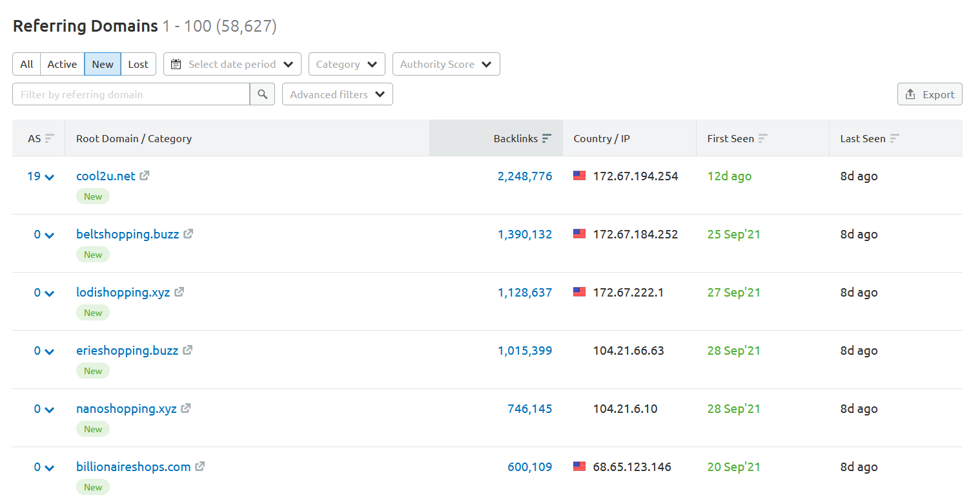Open lodishopping.xyz domain link
This screenshot has height=504, width=980.
tap(123, 292)
